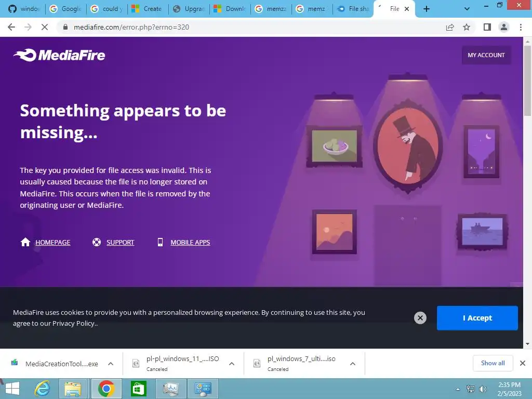Close the active File tab
532x399 pixels.
pyautogui.click(x=407, y=9)
